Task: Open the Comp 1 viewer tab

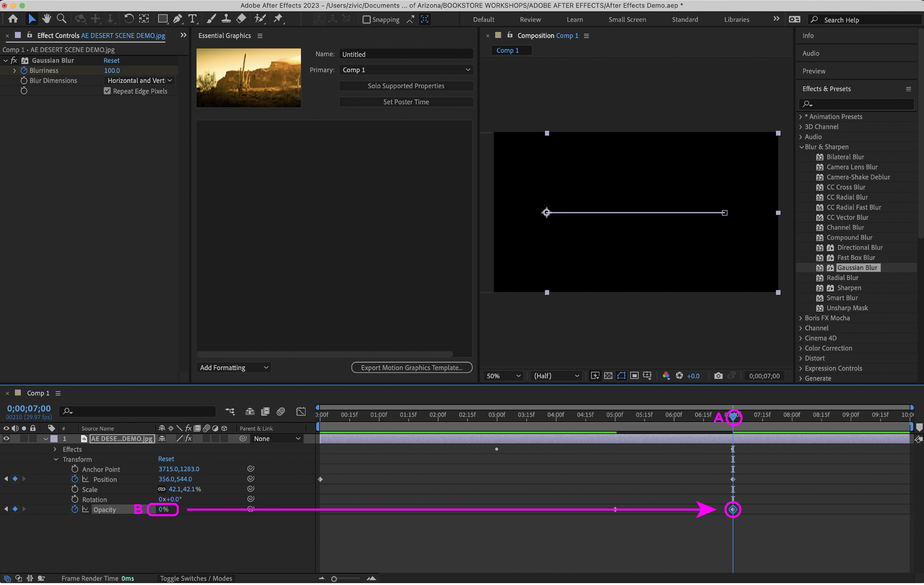Action: (x=507, y=50)
